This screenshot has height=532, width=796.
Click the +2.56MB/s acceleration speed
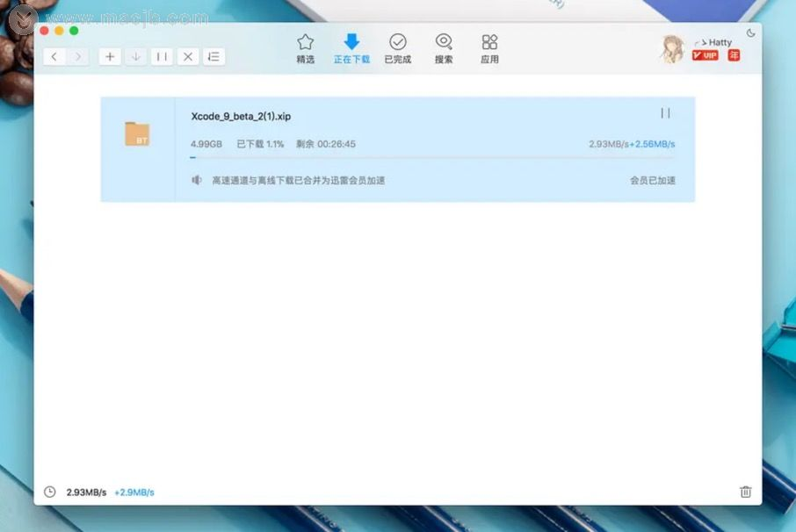pos(652,144)
